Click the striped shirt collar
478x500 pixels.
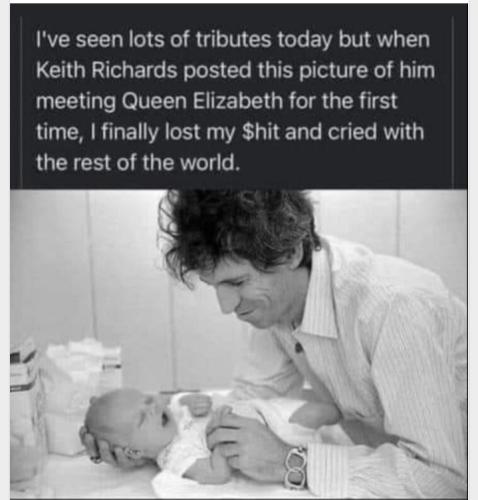(x=320, y=297)
